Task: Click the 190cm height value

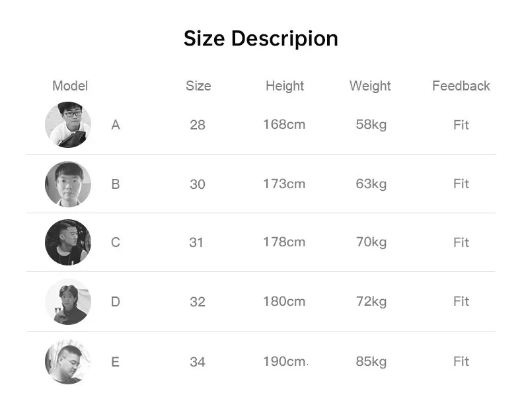Action: (x=284, y=361)
